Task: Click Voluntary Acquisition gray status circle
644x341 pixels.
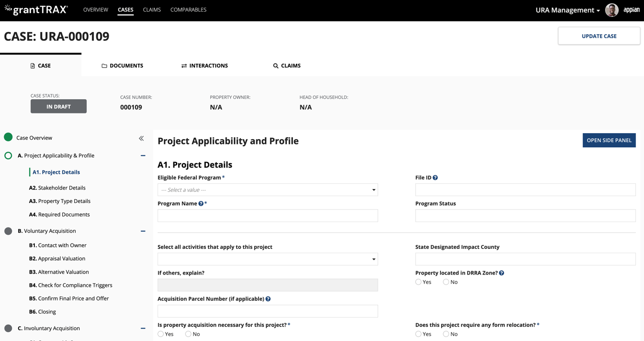Action: tap(8, 231)
